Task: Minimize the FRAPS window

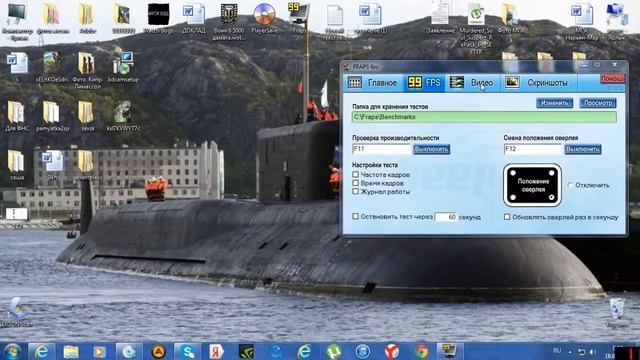Action: (584, 65)
